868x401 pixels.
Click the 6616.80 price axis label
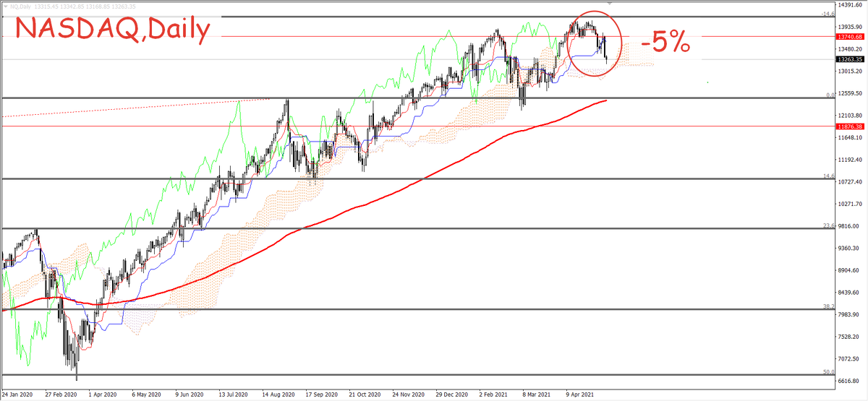pos(848,381)
